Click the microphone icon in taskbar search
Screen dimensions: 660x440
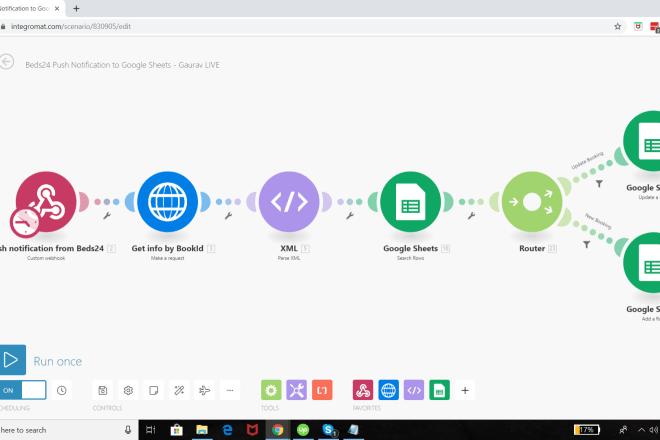pos(128,430)
